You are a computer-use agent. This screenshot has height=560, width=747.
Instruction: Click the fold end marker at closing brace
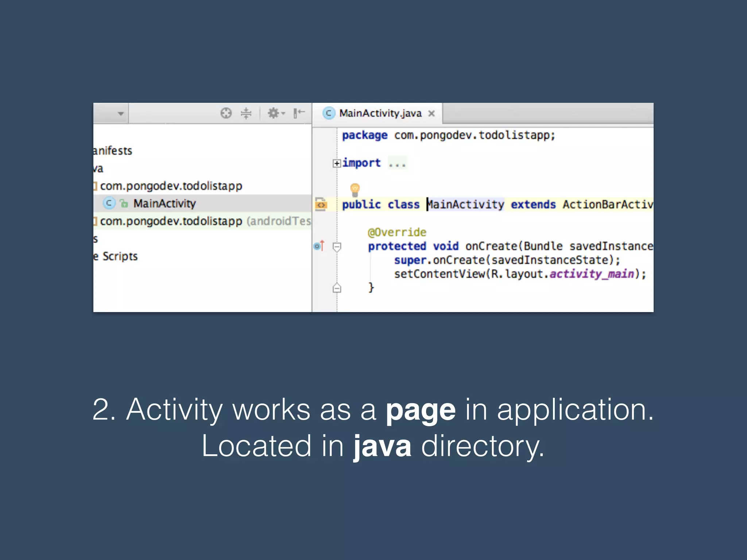pos(337,288)
